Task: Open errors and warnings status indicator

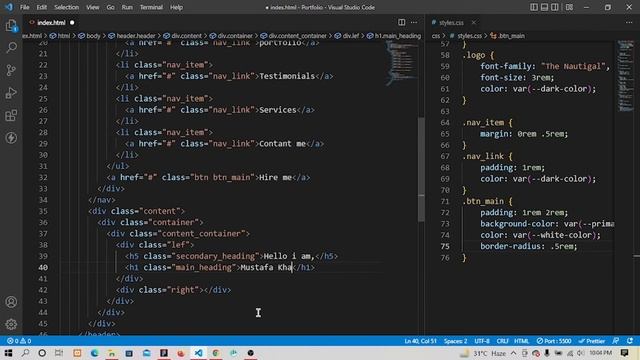Action: [19, 341]
